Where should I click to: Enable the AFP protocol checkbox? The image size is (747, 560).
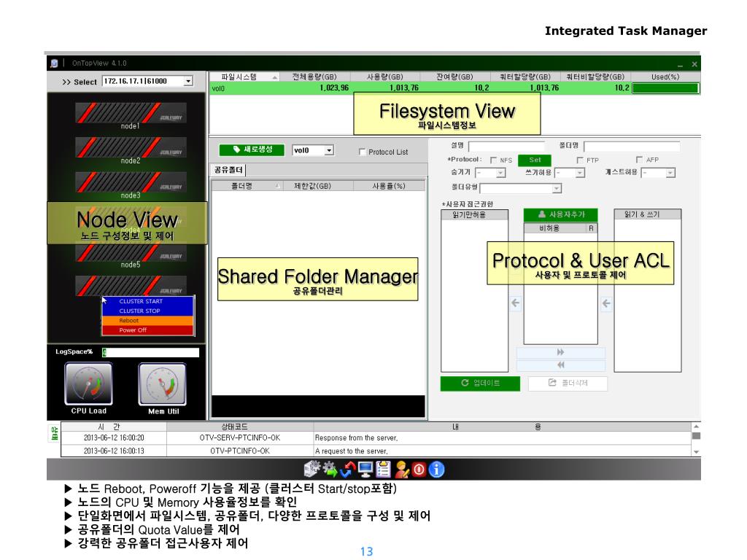639,160
